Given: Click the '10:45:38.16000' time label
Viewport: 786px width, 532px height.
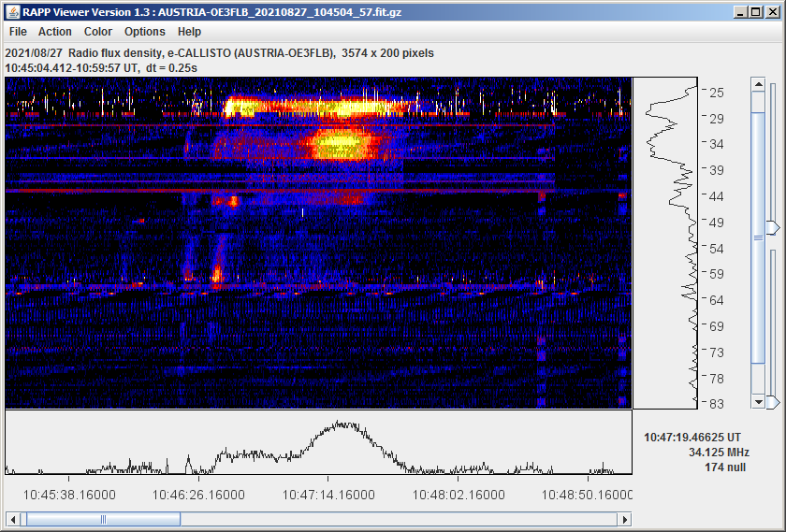Looking at the screenshot, I should (x=69, y=495).
